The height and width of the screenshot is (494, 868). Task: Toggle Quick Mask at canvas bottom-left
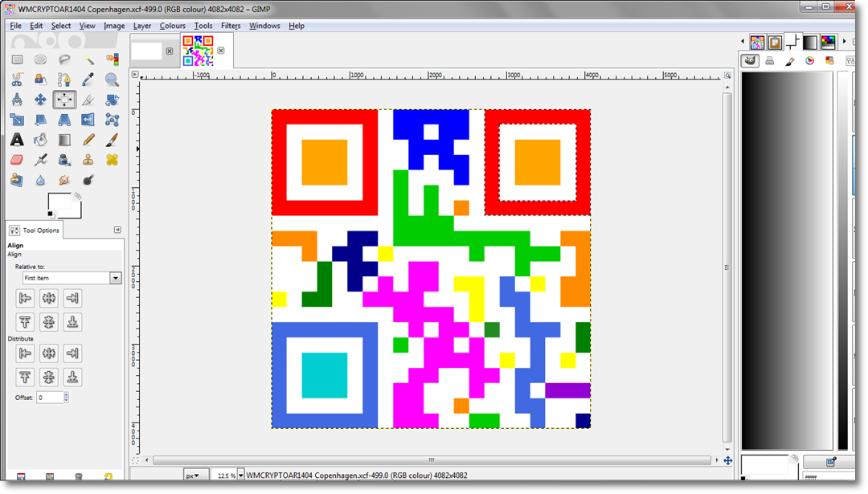pyautogui.click(x=135, y=460)
